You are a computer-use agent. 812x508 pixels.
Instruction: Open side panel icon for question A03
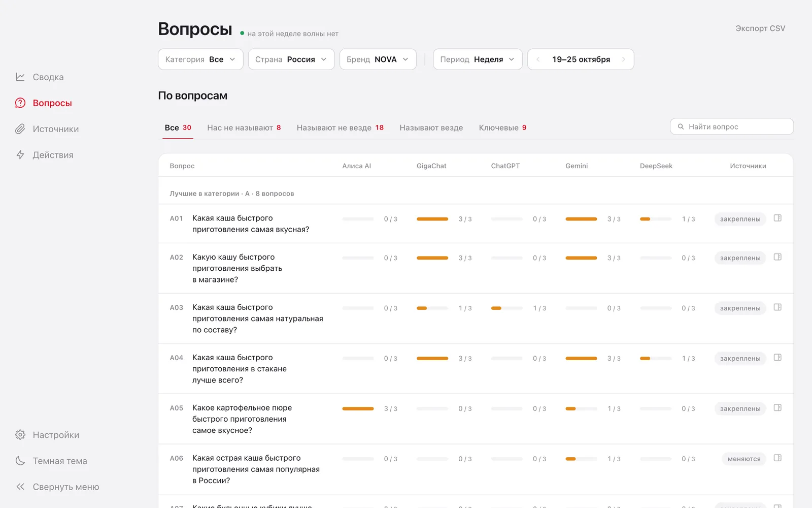pos(777,307)
